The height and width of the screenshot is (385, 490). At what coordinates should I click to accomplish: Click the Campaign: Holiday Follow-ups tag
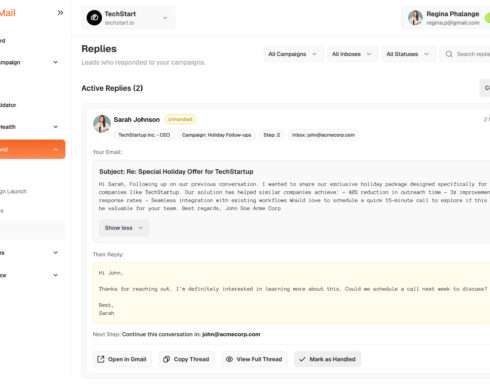[x=216, y=135]
